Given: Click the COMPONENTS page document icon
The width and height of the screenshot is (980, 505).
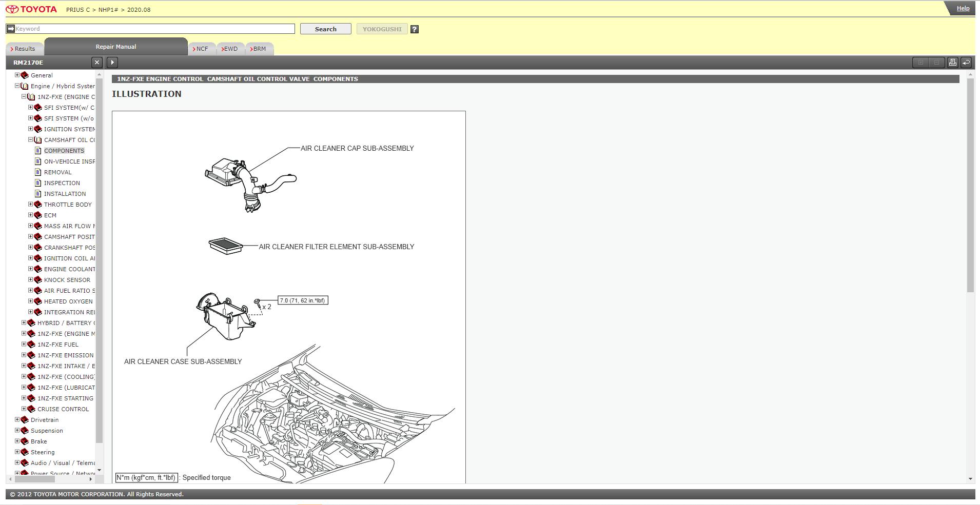Looking at the screenshot, I should (38, 151).
